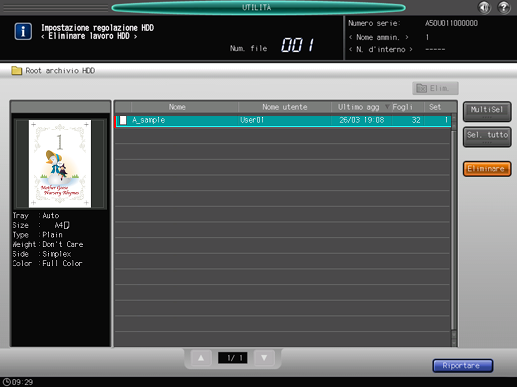
Task: Click the Nome ammin. label
Action: tap(378, 37)
